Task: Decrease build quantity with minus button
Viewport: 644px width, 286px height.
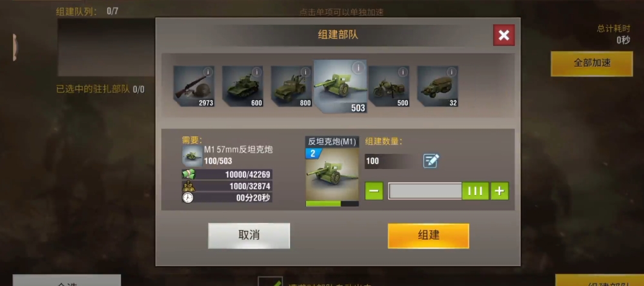Action: (374, 191)
